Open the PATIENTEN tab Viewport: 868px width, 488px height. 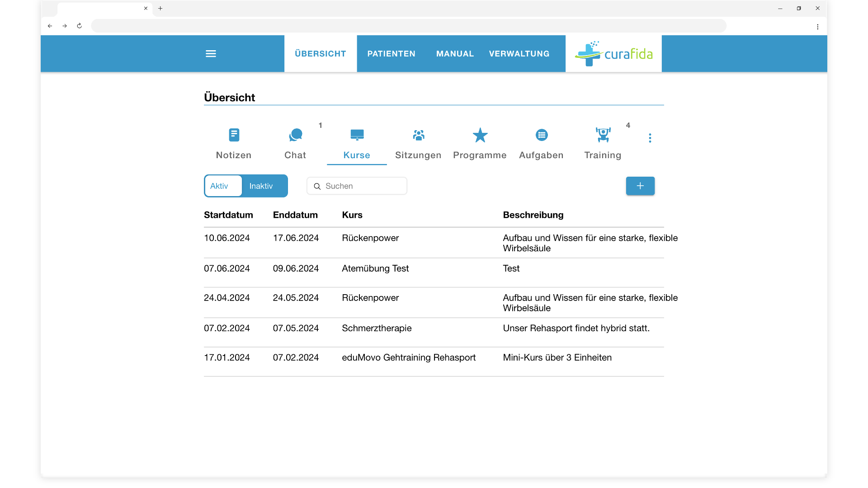[391, 54]
